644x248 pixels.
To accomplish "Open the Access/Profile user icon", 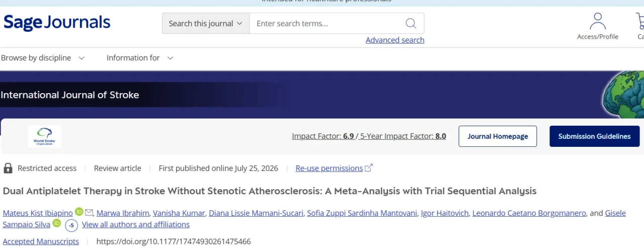I will (598, 21).
